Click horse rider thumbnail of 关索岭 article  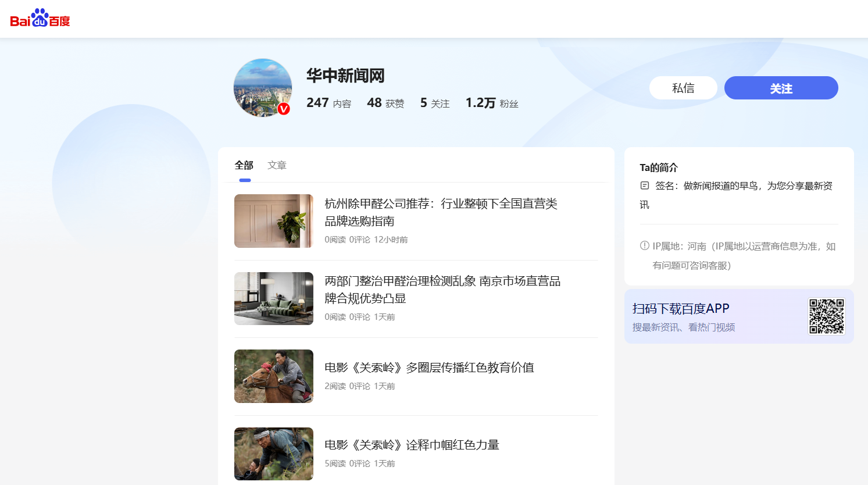click(274, 376)
